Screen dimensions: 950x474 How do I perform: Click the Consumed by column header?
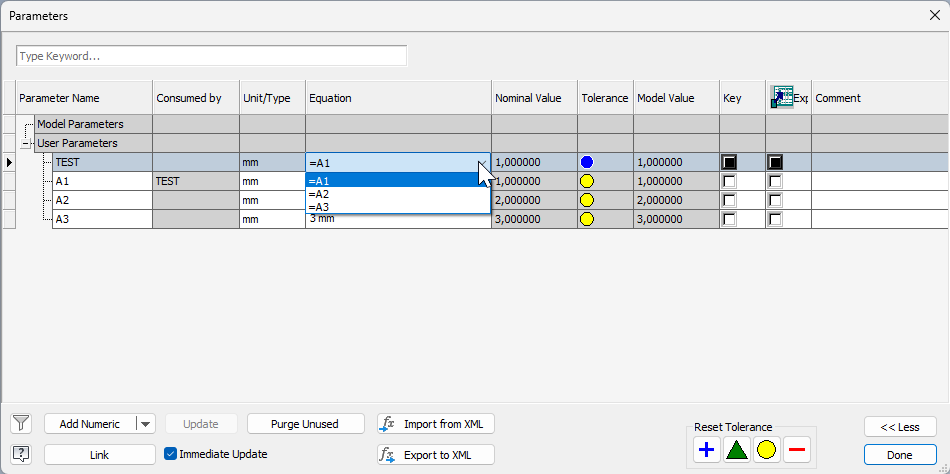196,98
